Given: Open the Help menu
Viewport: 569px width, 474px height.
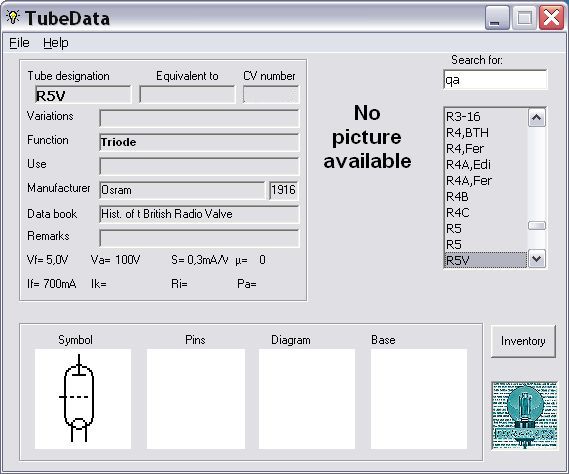Looking at the screenshot, I should click(56, 43).
